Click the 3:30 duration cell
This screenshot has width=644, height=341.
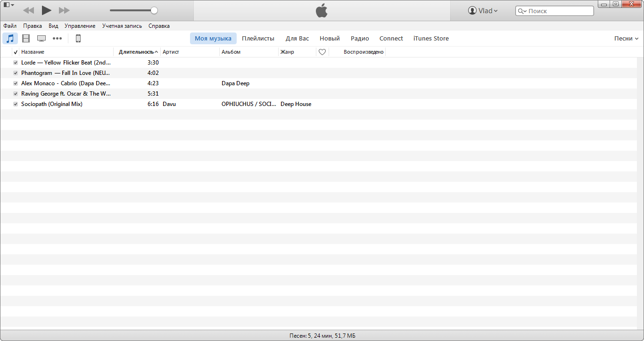point(153,63)
